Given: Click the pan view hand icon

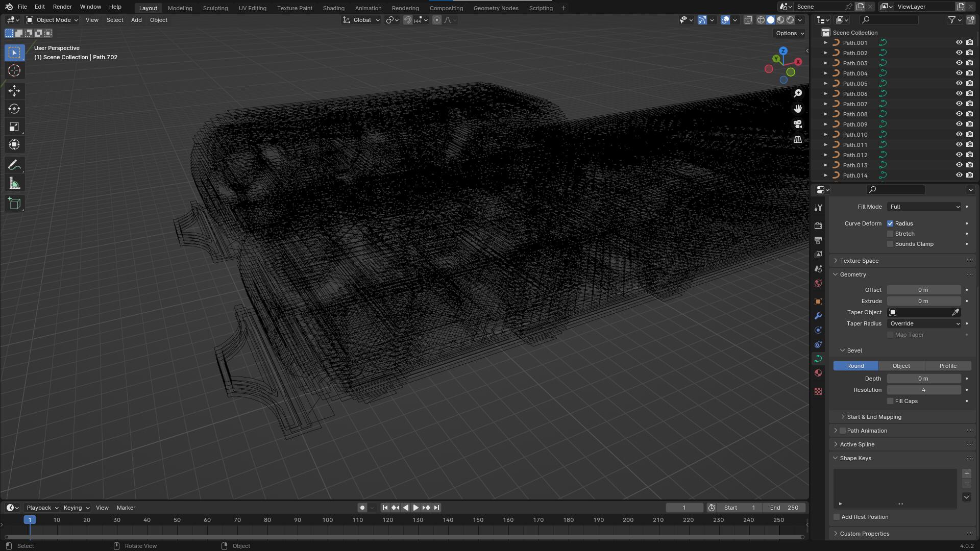Looking at the screenshot, I should click(x=798, y=109).
